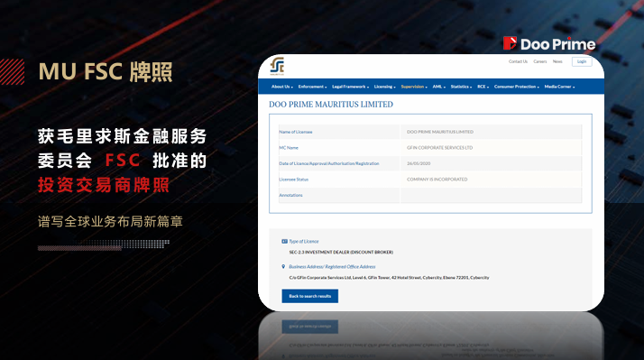Image resolution: width=644 pixels, height=360 pixels.
Task: Expand the AML menu
Action: click(x=438, y=87)
